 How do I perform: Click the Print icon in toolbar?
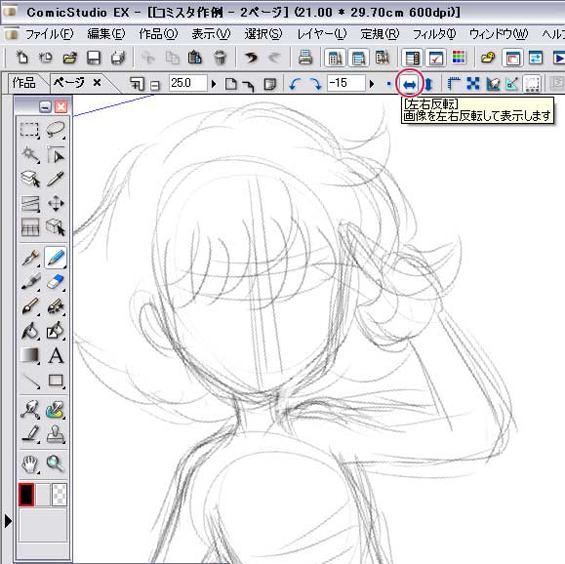point(305,58)
